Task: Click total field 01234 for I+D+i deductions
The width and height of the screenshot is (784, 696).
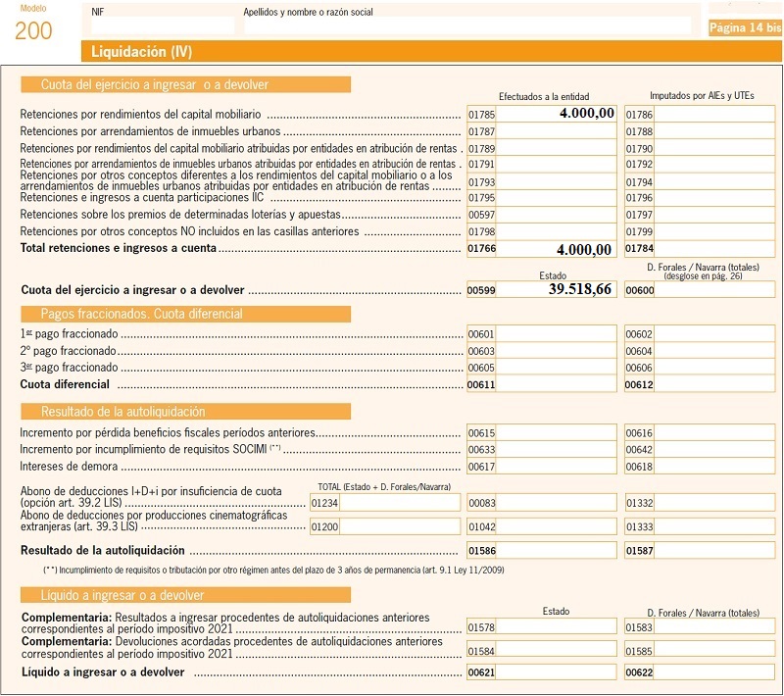Action: pyautogui.click(x=400, y=503)
